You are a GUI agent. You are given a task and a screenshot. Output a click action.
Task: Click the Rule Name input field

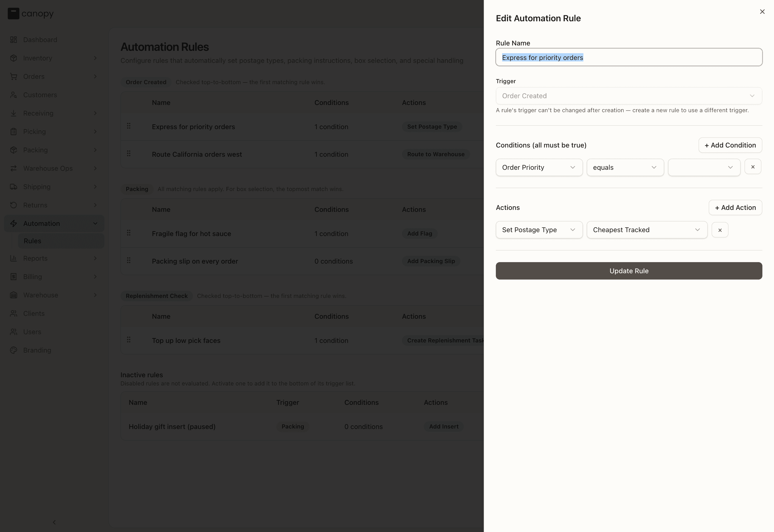629,57
